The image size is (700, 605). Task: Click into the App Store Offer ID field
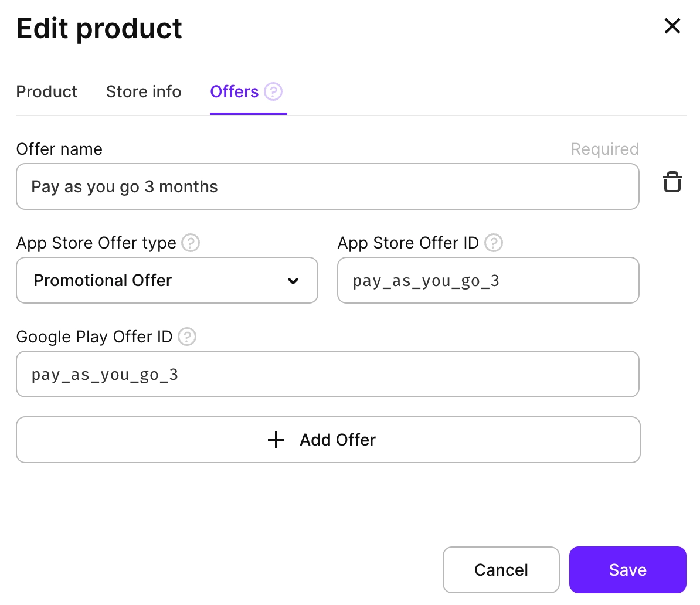[488, 280]
